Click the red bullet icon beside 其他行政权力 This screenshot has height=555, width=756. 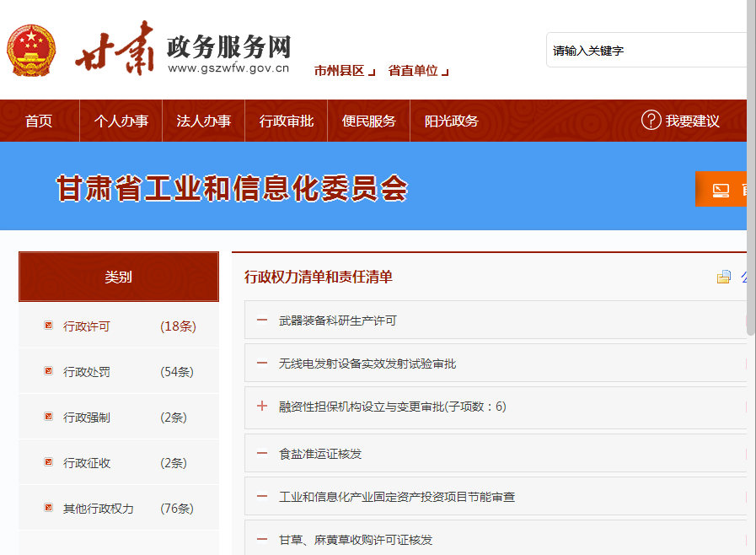coord(48,508)
